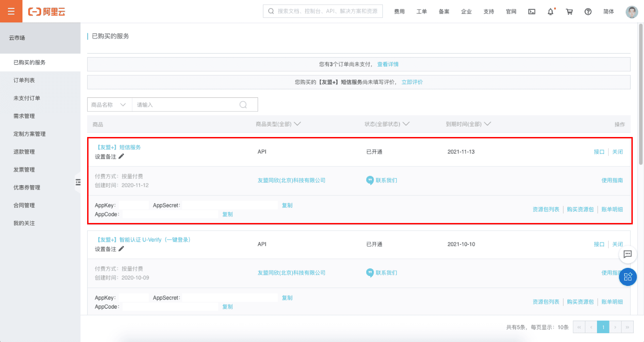
Task: Expand the 到期时间(全部) filter
Action: click(468, 124)
